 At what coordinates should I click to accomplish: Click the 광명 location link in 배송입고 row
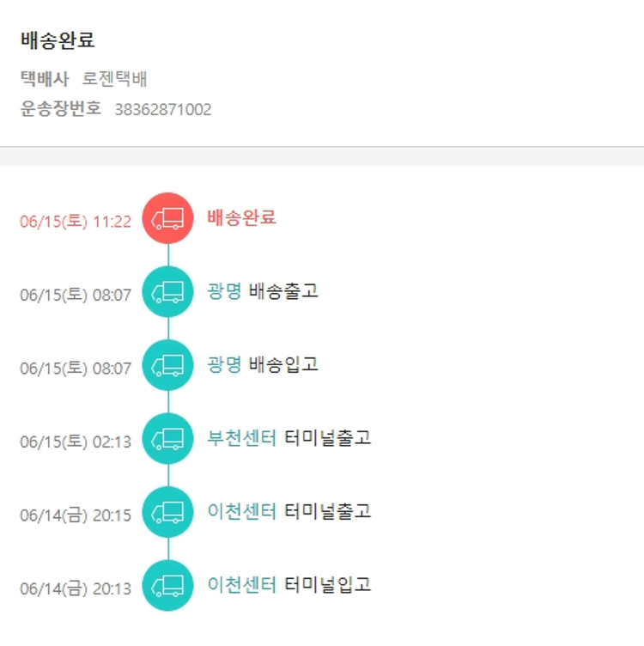224,364
